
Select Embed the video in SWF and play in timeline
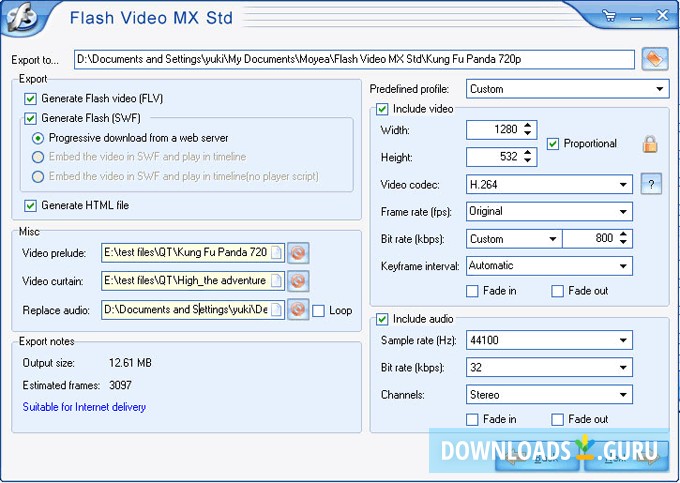click(x=38, y=157)
